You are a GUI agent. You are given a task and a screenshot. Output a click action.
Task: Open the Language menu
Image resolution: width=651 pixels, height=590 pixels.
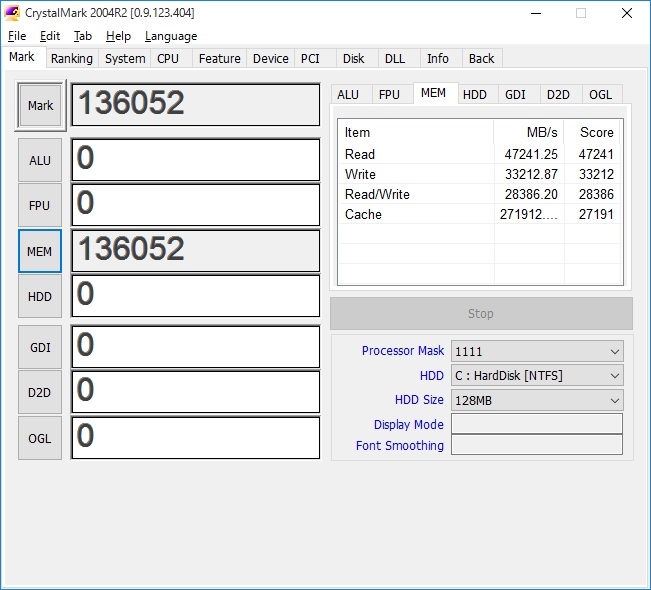click(x=171, y=36)
